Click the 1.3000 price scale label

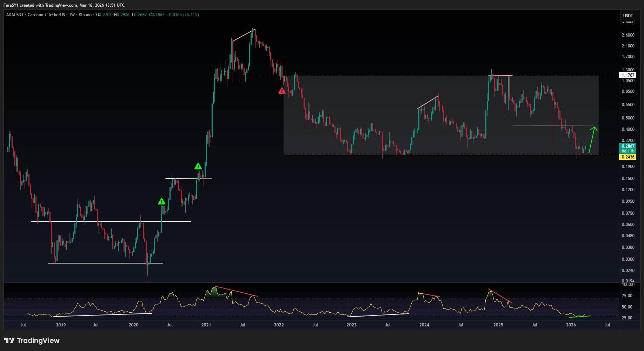coord(628,70)
